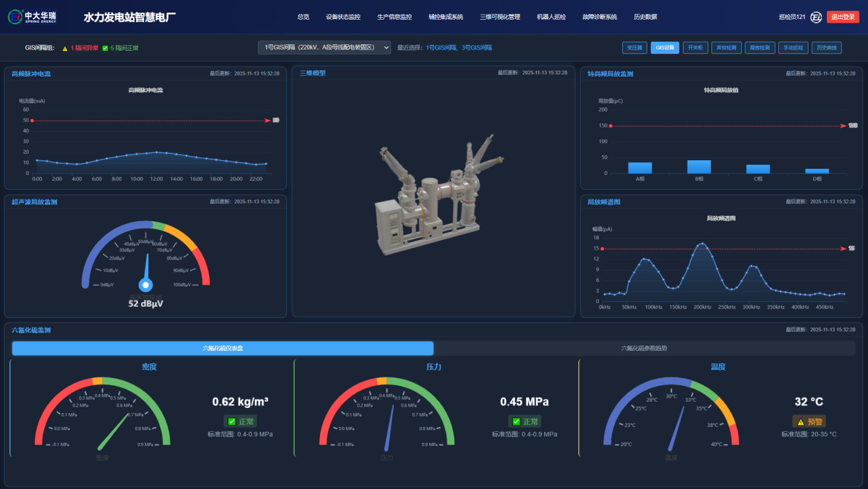Viewport: 868px width, 489px height.
Task: Switch to the 六氟化硫参数趋势 tab
Action: pos(644,348)
